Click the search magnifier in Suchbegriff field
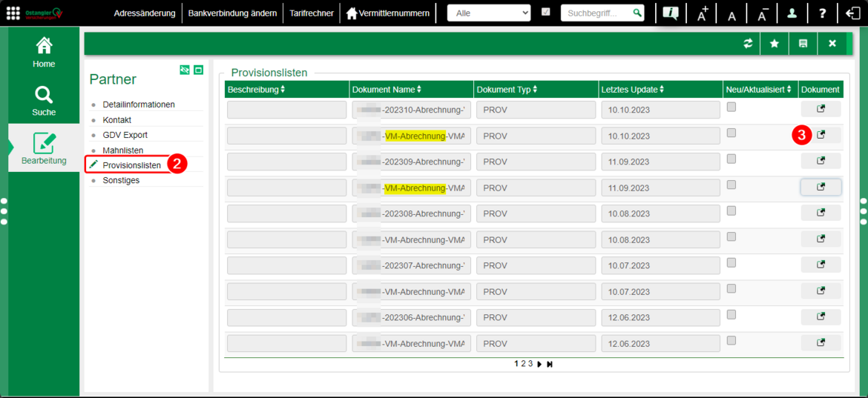The height and width of the screenshot is (398, 868). 638,13
